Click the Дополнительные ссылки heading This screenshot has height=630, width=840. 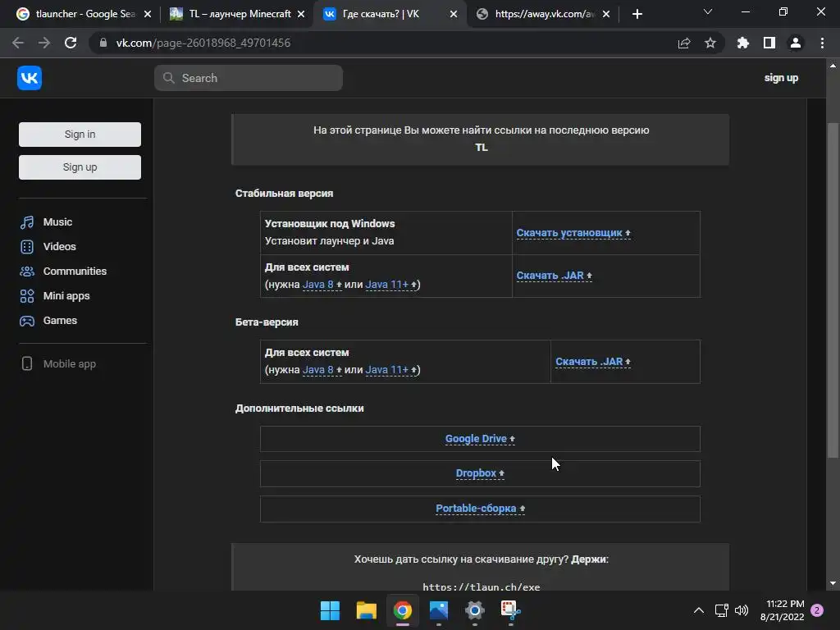[299, 409]
